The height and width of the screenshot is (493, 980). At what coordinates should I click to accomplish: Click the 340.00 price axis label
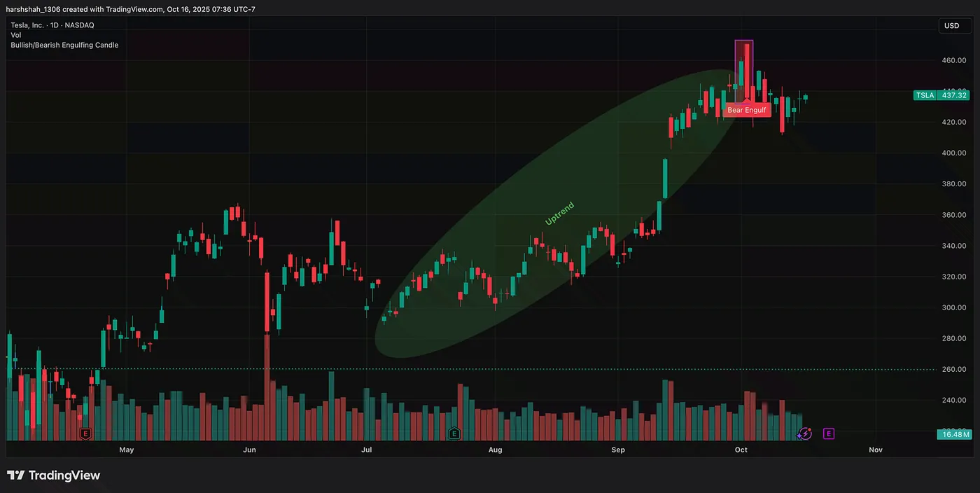pyautogui.click(x=953, y=246)
